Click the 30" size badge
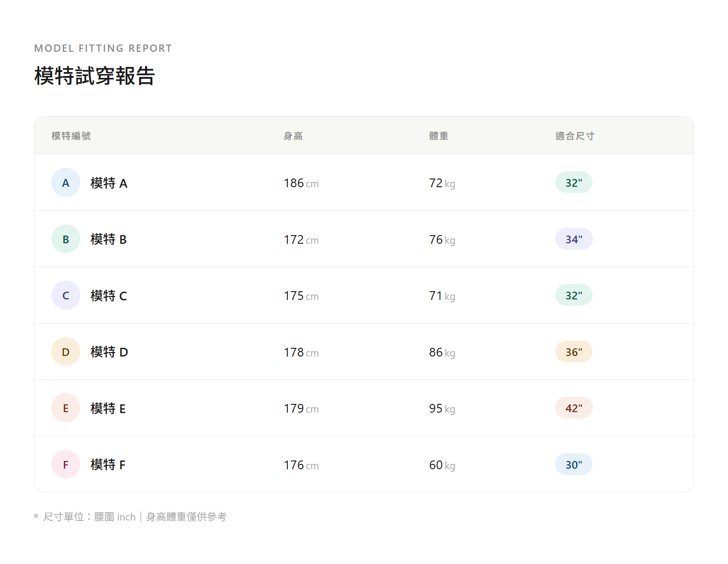This screenshot has width=728, height=564. [x=574, y=464]
